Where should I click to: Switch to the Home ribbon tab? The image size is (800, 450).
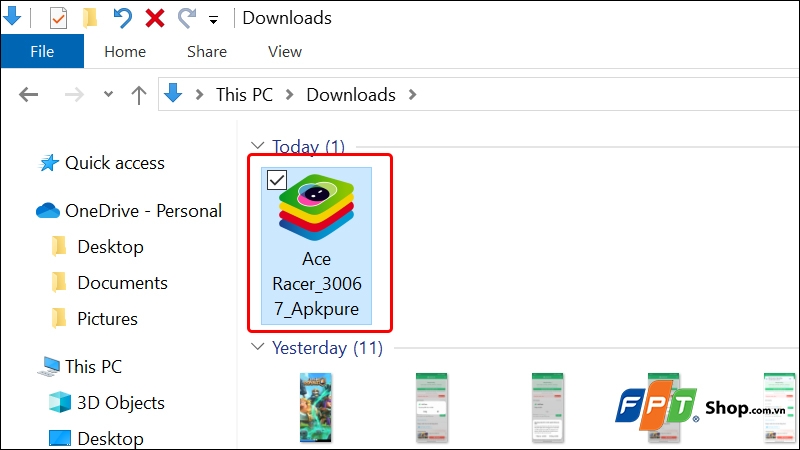coord(125,52)
